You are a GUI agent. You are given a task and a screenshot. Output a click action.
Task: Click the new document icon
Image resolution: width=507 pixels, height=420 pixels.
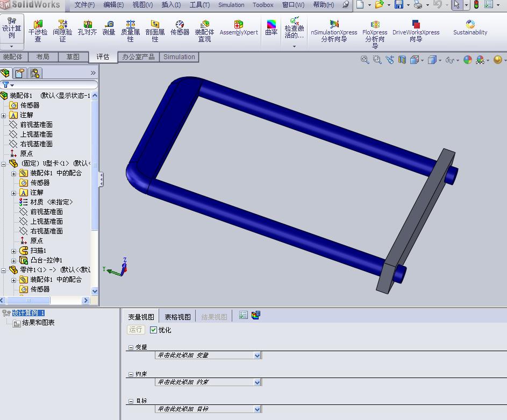(x=360, y=4)
